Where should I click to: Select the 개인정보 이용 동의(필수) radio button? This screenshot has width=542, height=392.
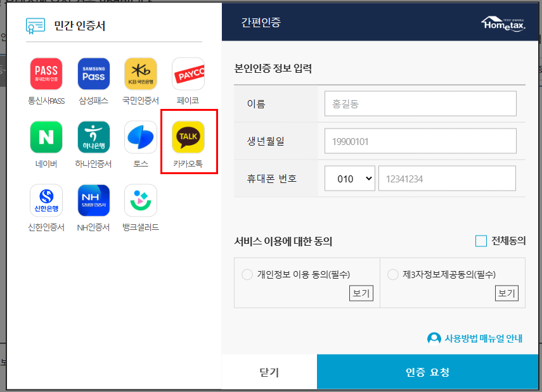247,275
